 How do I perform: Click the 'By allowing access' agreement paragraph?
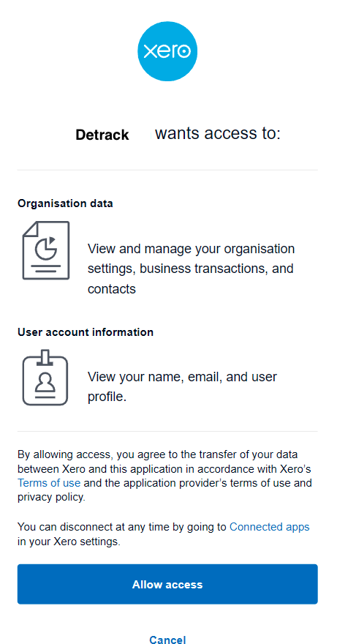[164, 476]
